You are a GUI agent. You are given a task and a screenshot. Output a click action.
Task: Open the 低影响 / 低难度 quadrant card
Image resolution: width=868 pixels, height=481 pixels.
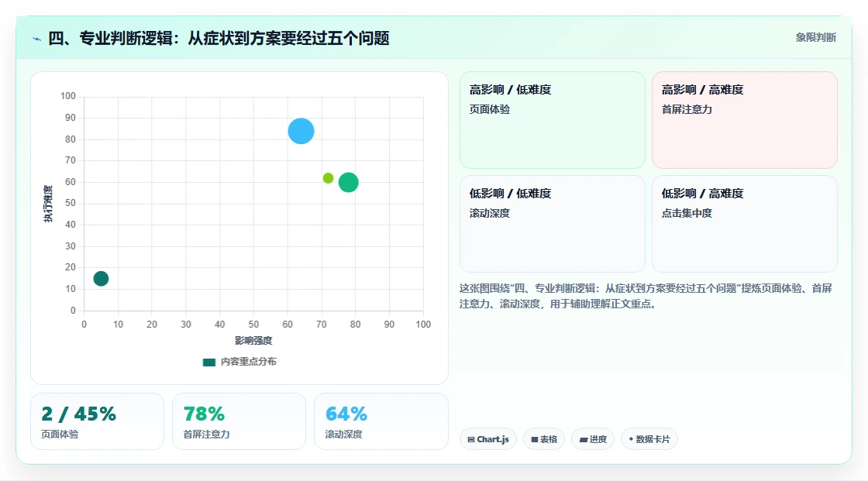tap(553, 224)
